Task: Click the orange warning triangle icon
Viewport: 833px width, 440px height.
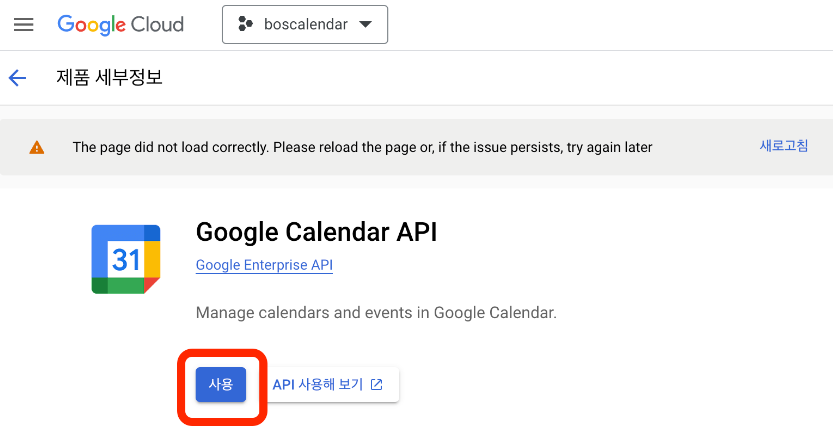Action: (x=37, y=147)
